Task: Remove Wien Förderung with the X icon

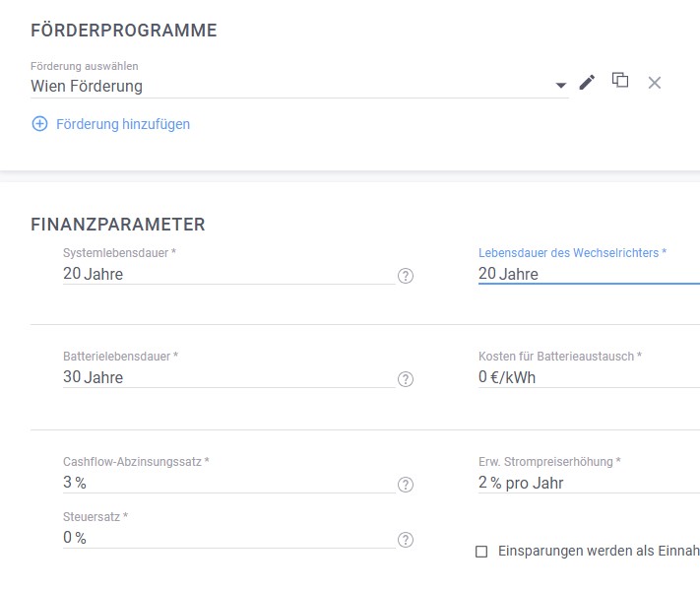Action: pyautogui.click(x=654, y=83)
